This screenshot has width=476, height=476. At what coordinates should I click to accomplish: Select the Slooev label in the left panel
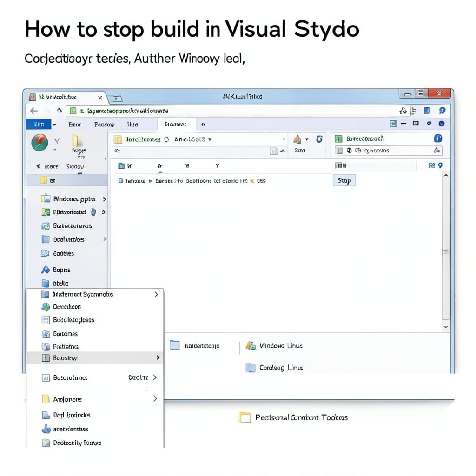pyautogui.click(x=75, y=166)
